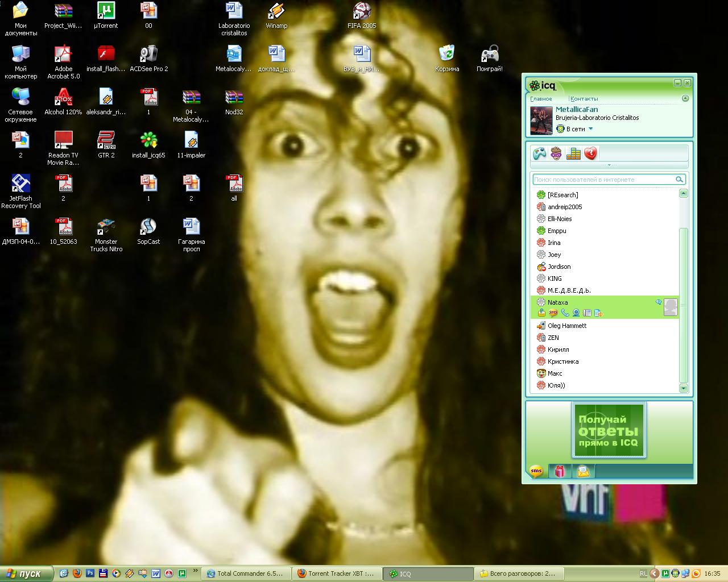Click the 'Получай ответы' ICQ banner
Image resolution: width=728 pixels, height=582 pixels.
click(609, 430)
